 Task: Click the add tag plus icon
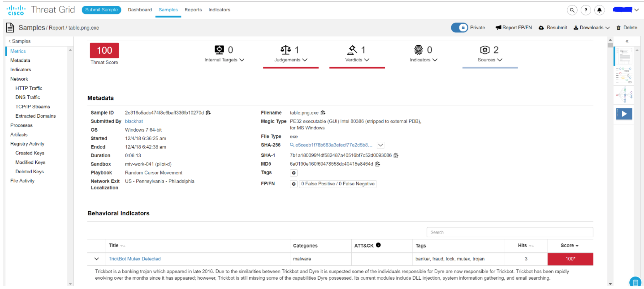[294, 173]
